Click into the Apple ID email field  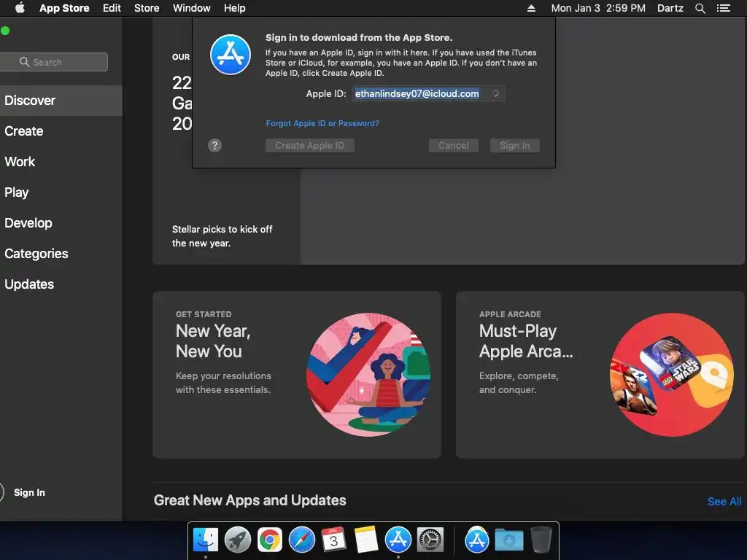click(429, 94)
